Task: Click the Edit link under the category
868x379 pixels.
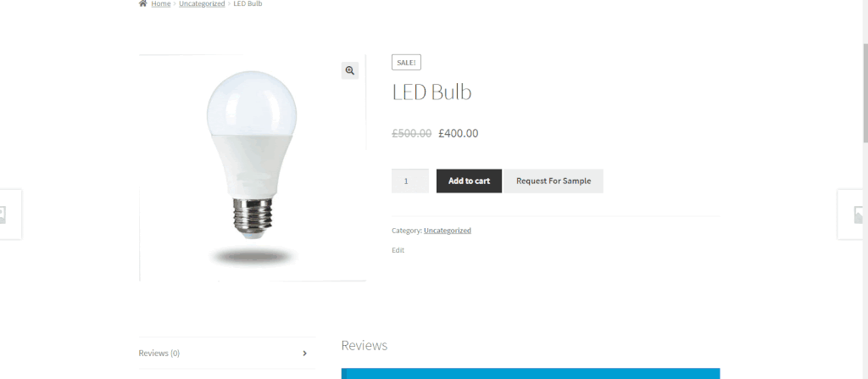Action: 398,250
